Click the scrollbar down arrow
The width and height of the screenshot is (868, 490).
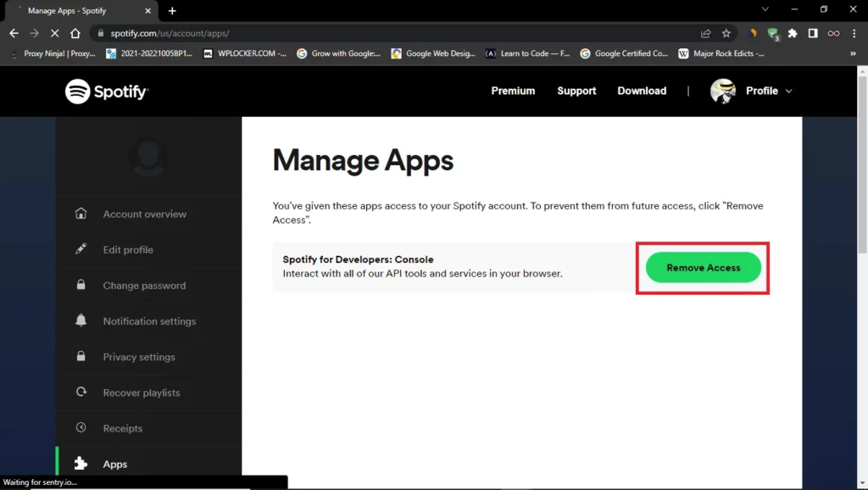862,483
